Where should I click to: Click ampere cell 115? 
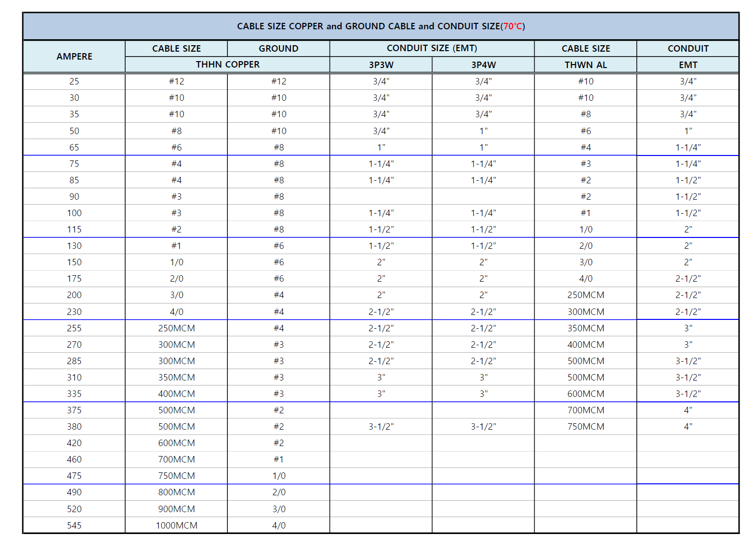tap(74, 229)
